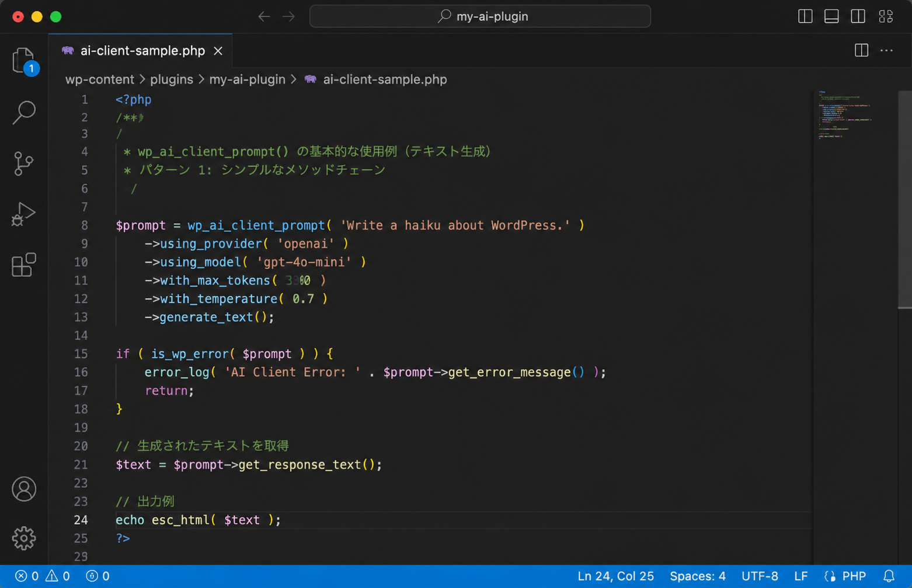Open editor More Actions ellipsis
The height and width of the screenshot is (588, 912).
coord(886,50)
